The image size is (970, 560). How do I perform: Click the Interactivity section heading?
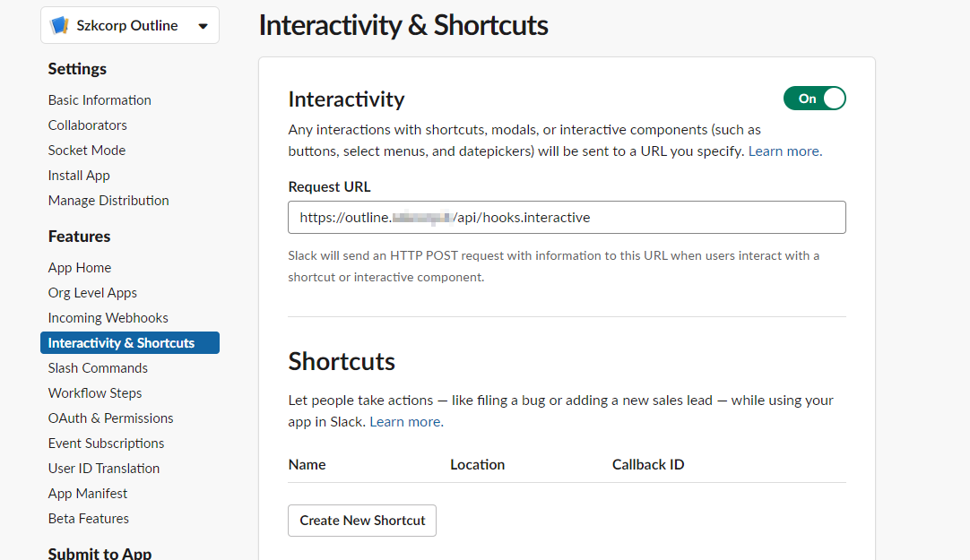pyautogui.click(x=346, y=99)
